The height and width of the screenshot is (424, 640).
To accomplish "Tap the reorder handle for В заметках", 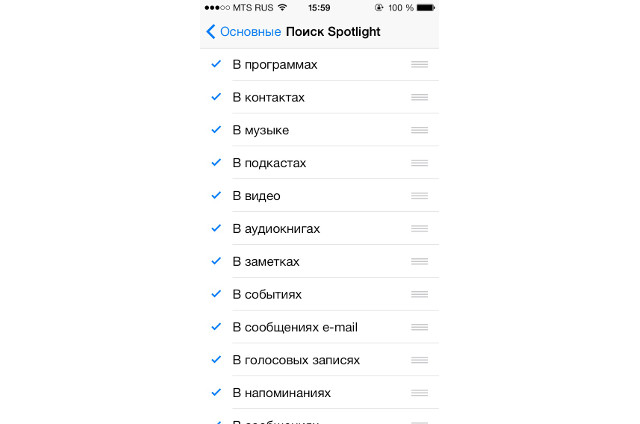I will (x=419, y=261).
